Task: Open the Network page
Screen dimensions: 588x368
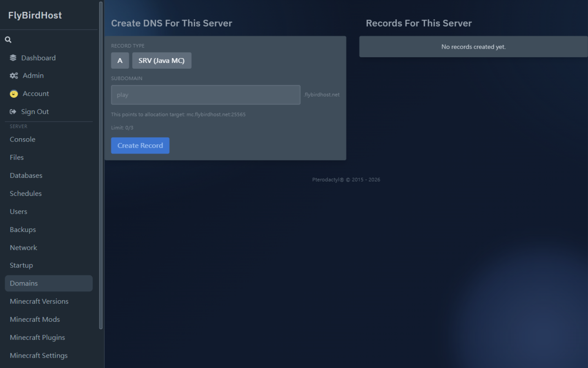Action: [x=49, y=247]
